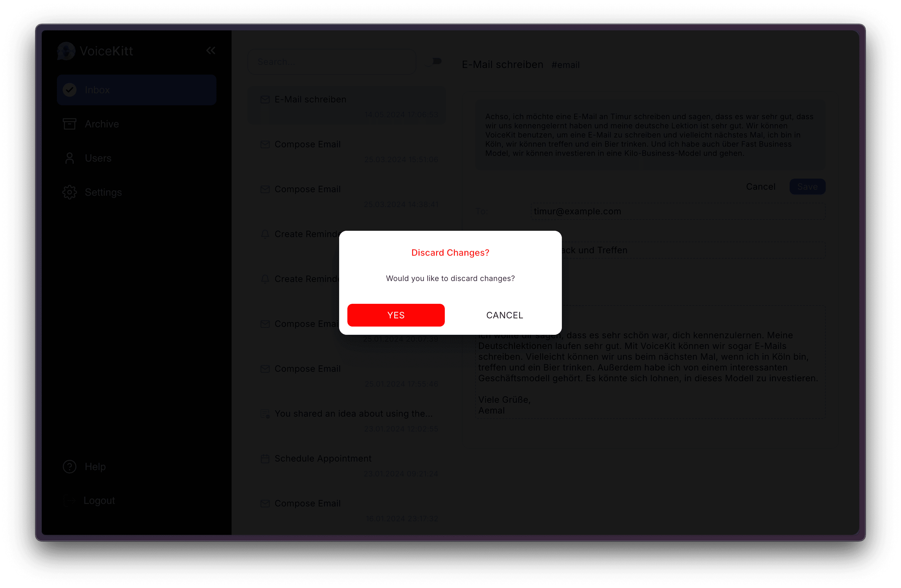The width and height of the screenshot is (901, 588).
Task: Click CANCEL to keep changes
Action: (504, 315)
